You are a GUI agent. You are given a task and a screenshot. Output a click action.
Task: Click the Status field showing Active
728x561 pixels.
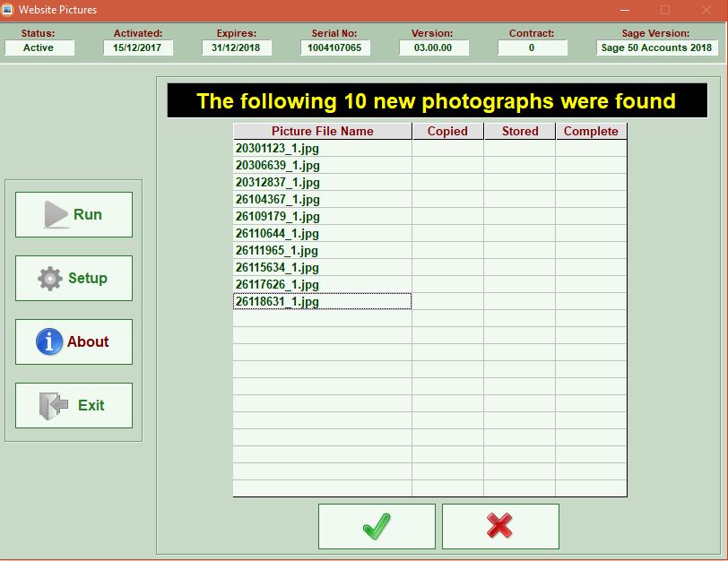[x=39, y=47]
